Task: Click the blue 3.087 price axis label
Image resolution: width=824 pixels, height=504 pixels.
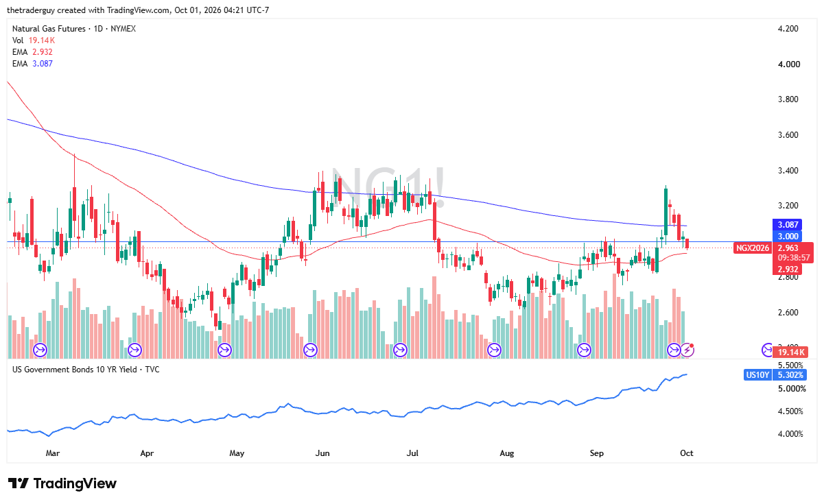Action: (786, 225)
